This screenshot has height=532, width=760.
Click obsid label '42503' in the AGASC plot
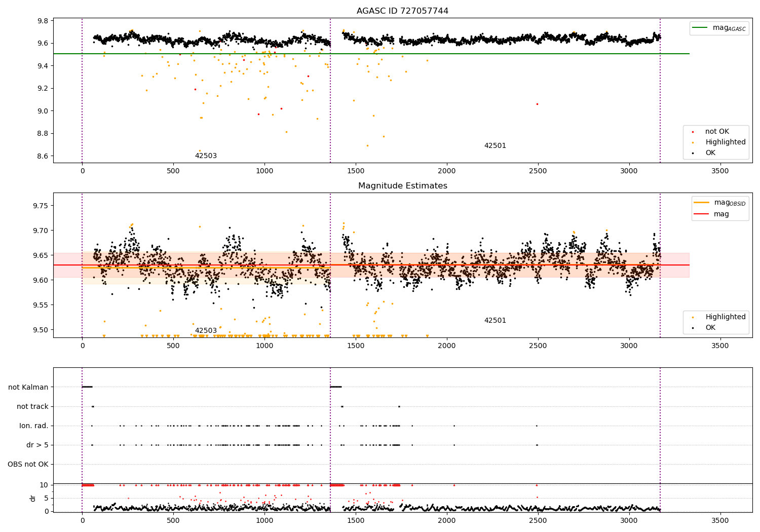pyautogui.click(x=206, y=156)
